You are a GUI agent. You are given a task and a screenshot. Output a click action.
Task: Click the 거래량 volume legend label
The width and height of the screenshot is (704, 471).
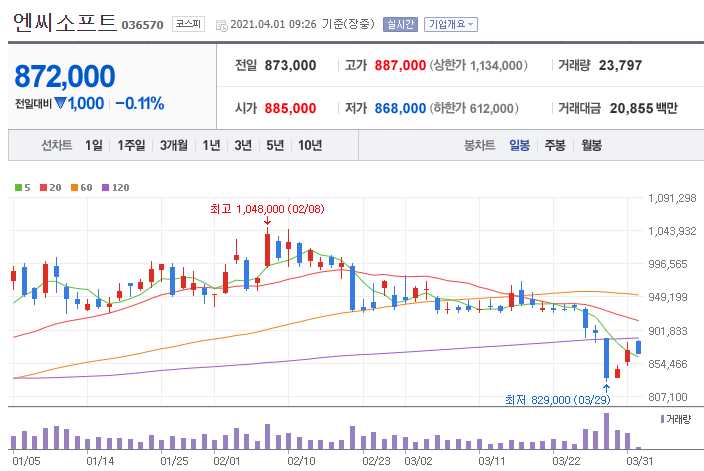pyautogui.click(x=676, y=419)
